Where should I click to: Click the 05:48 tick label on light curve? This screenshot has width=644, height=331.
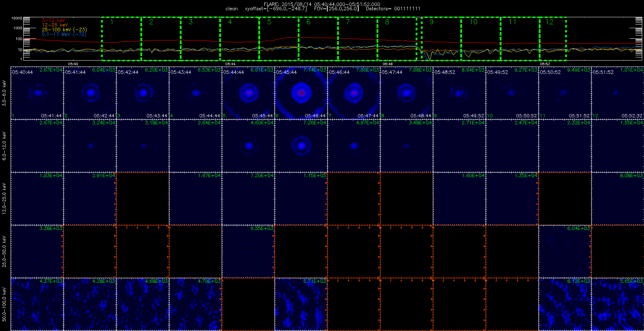(387, 64)
